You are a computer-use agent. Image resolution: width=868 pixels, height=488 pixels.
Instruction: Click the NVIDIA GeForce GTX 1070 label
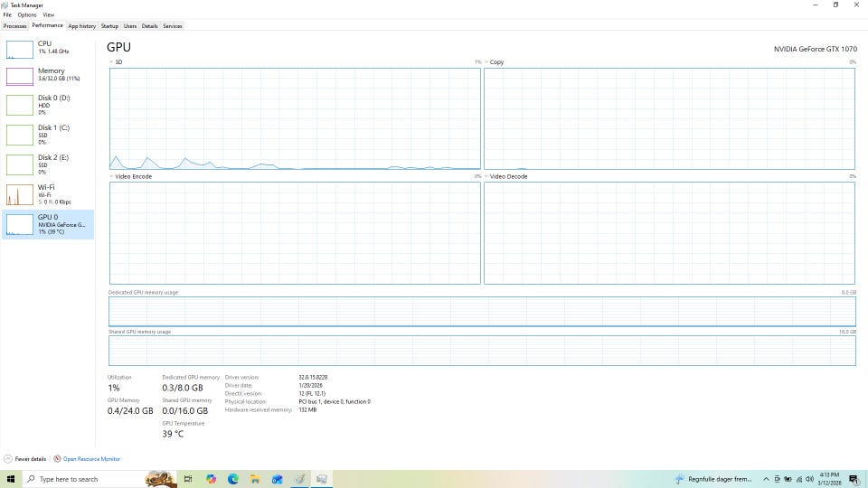pyautogui.click(x=816, y=49)
